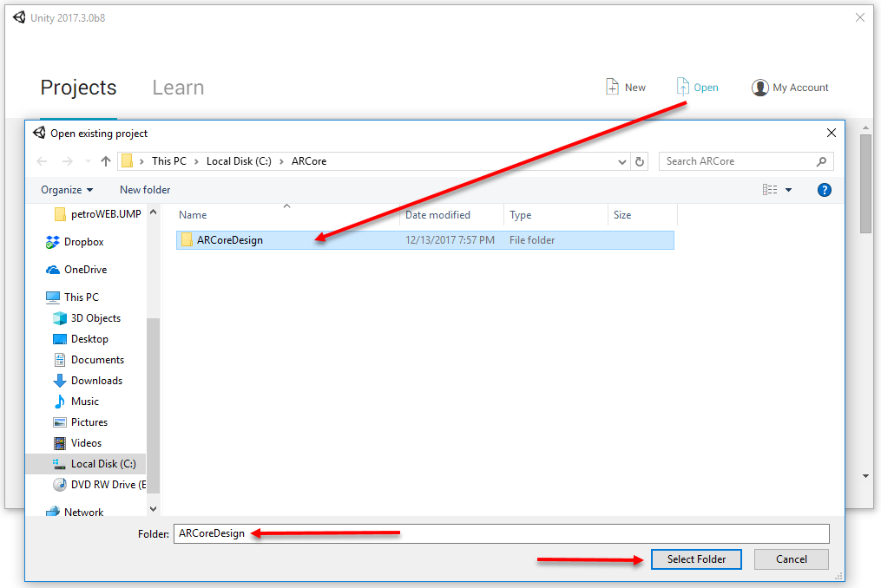881x588 pixels.
Task: Click the Unity launcher's scroll down arrow
Action: click(x=866, y=476)
